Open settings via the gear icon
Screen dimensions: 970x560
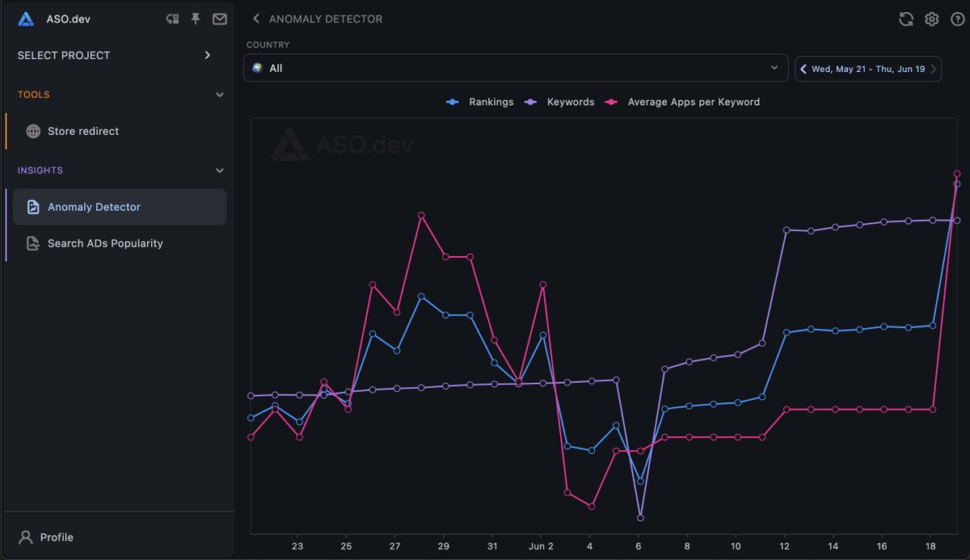[x=931, y=19]
